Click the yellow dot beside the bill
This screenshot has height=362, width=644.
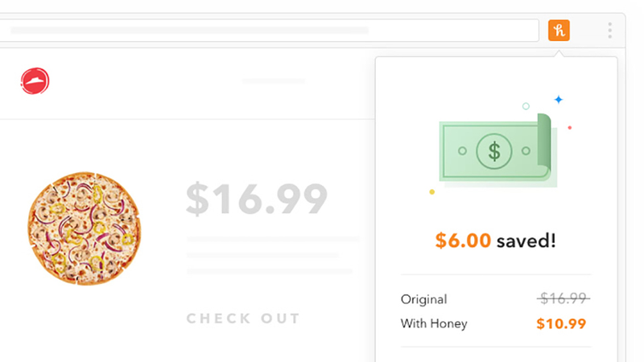pos(432,191)
